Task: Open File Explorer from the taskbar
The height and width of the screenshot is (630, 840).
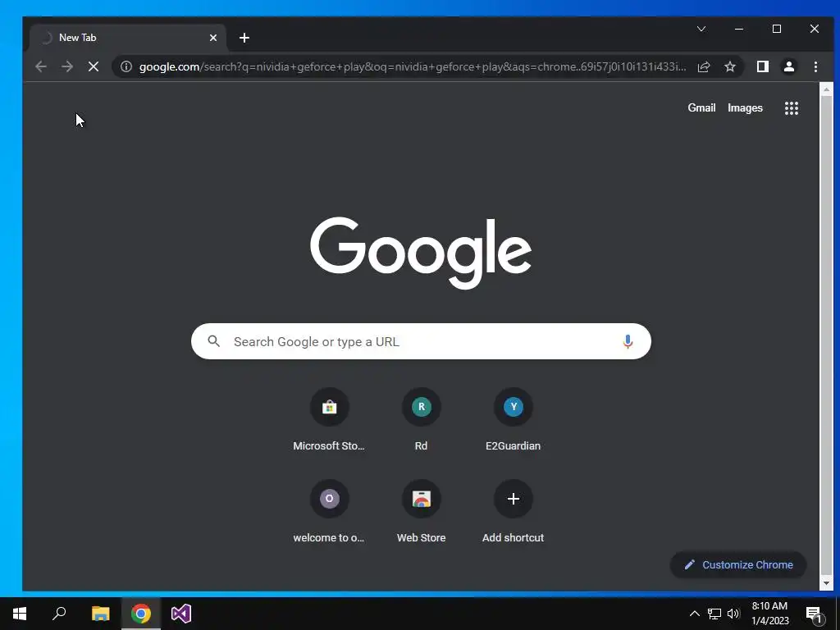Action: coord(100,614)
